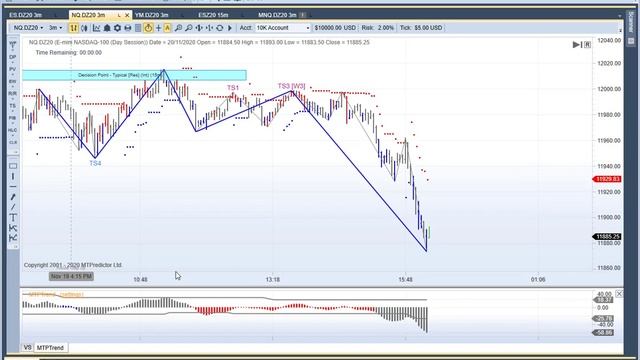Select the lower pitchfork drawing tool
640x360 pixels.
click(x=13, y=238)
